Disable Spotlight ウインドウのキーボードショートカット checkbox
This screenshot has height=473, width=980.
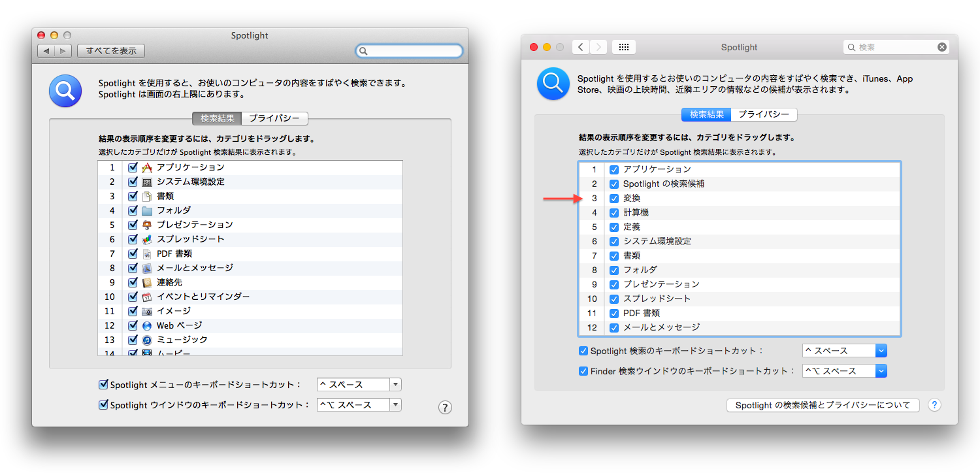click(103, 405)
